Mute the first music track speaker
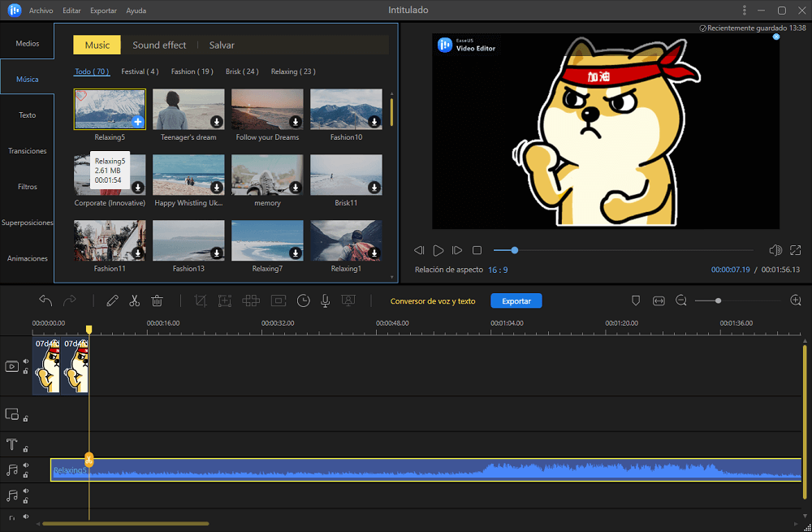The image size is (812, 532). (25, 465)
